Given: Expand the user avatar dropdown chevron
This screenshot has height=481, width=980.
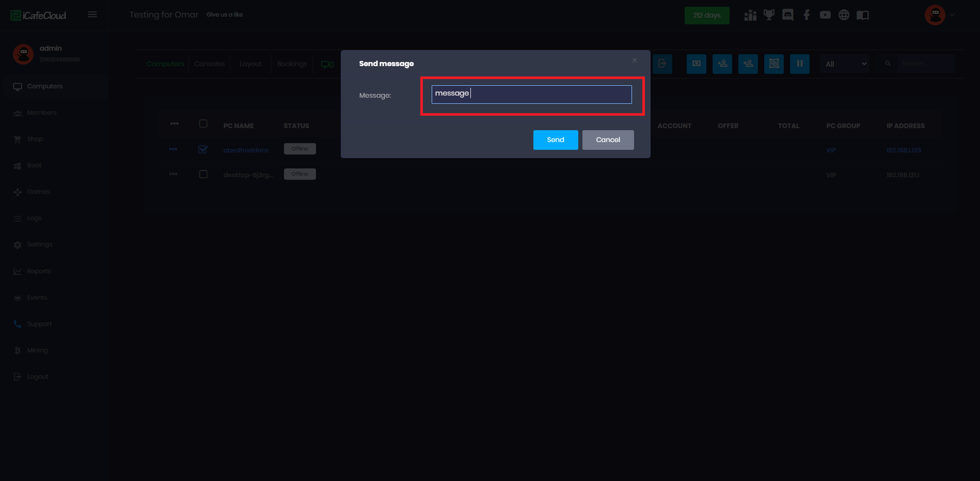Looking at the screenshot, I should point(952,15).
